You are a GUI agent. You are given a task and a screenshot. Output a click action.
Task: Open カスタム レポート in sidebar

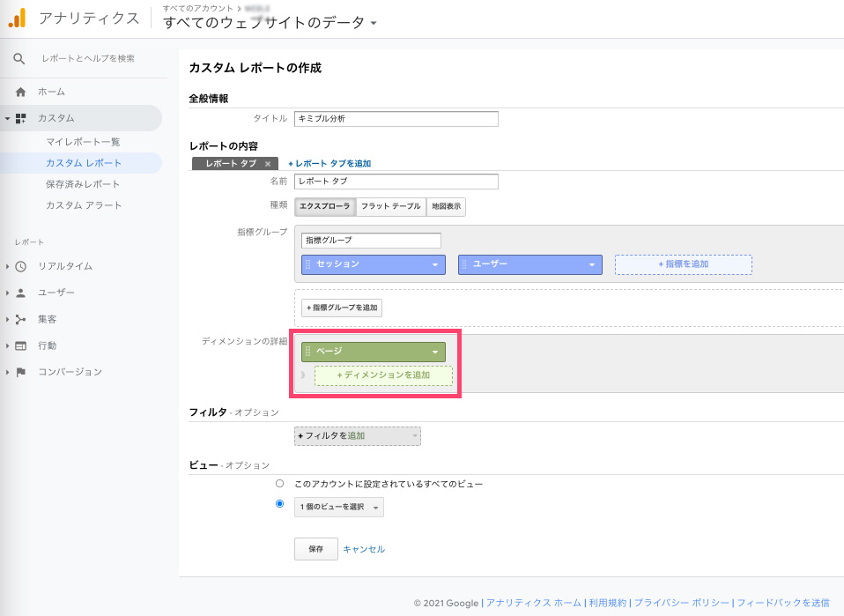84,163
